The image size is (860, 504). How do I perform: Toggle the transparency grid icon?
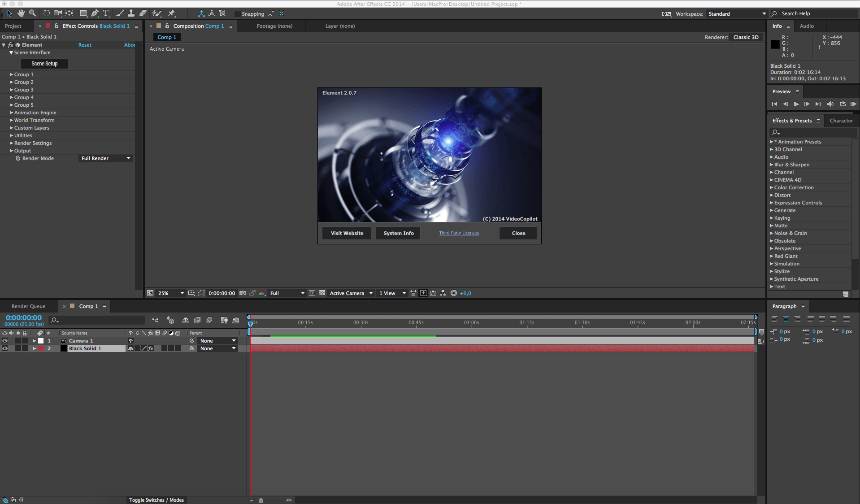pos(322,293)
